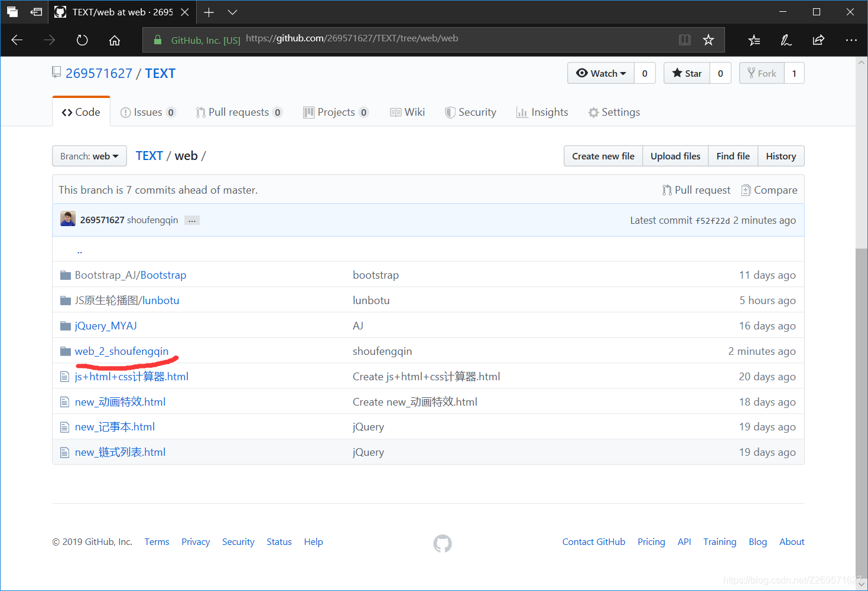Viewport: 868px width, 591px height.
Task: Open new_记事本.html file
Action: point(115,427)
